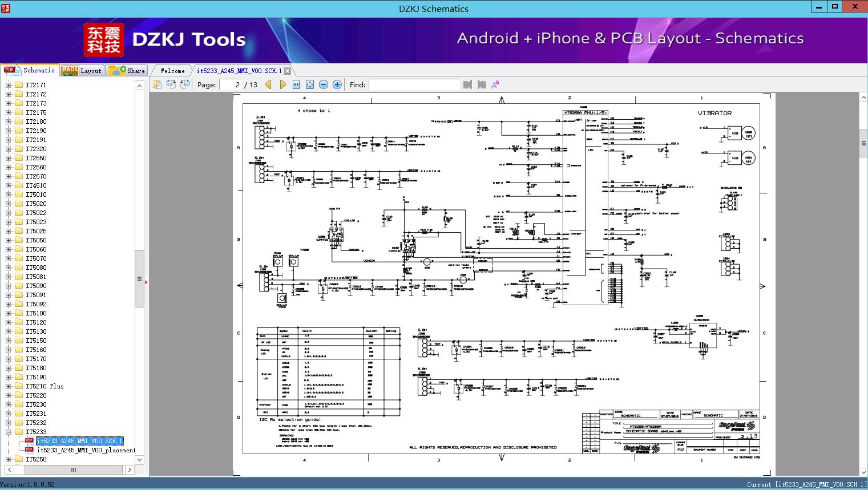
Task: Fit the whole page in view
Action: point(310,84)
